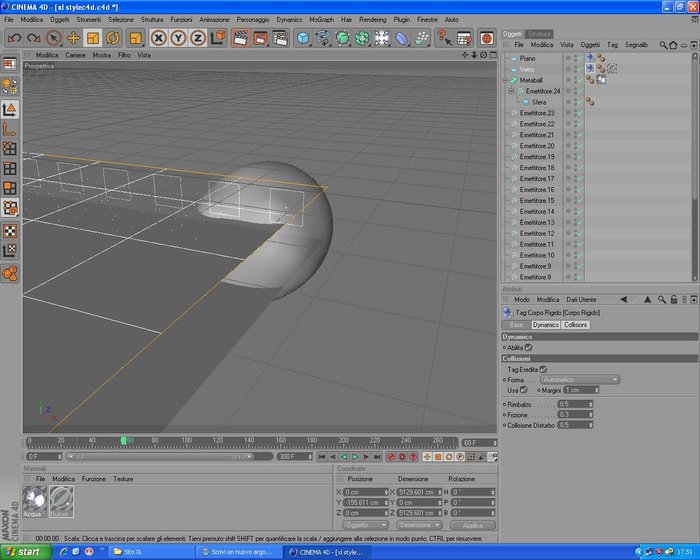Select the Live Selection tool icon
Viewport: 700px width, 560px height.
point(54,38)
